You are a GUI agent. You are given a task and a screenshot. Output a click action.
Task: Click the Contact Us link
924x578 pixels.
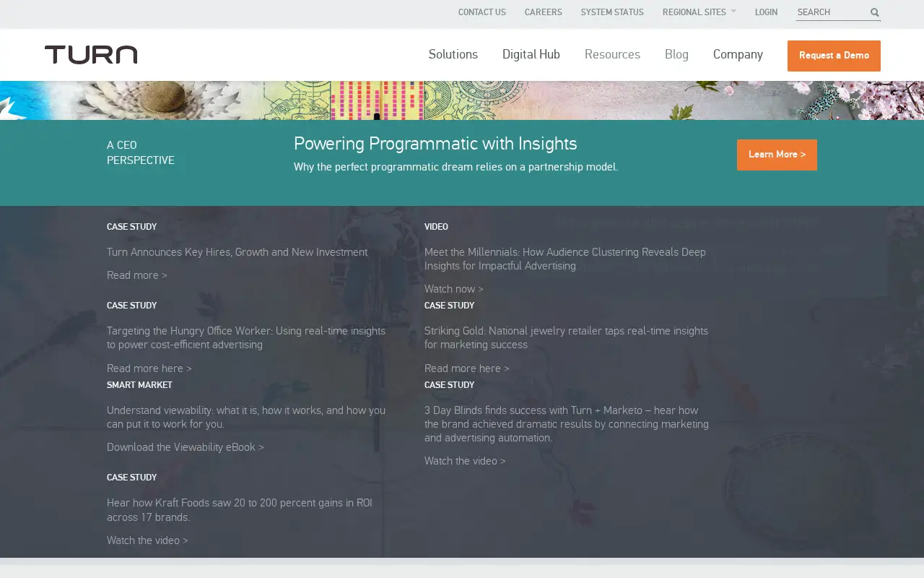481,12
